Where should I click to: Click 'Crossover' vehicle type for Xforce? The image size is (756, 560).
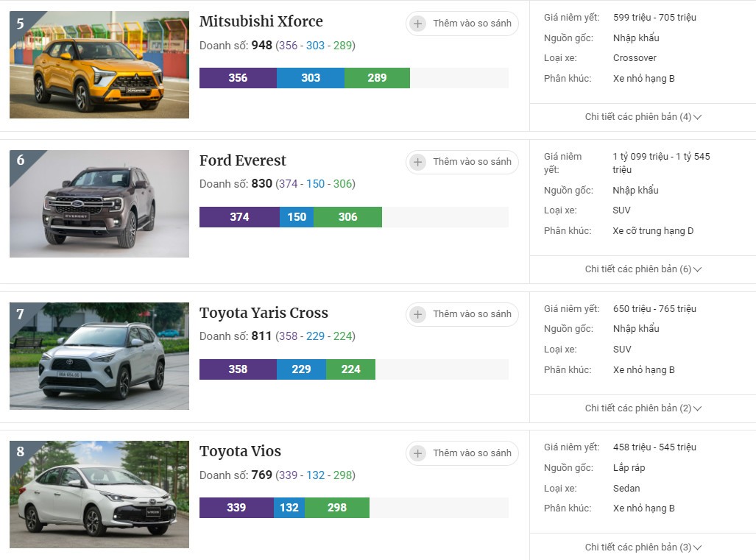635,58
